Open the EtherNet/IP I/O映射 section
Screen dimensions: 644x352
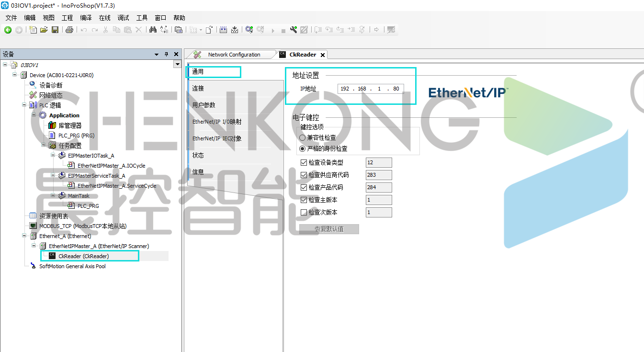pyautogui.click(x=217, y=122)
